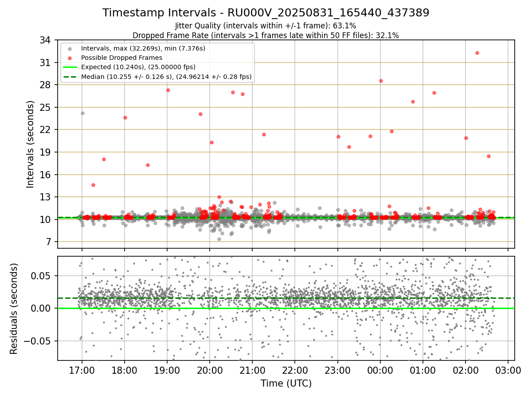The width and height of the screenshot is (532, 399).
Task: Select the plot title Timestamp Intervals - RU000V_20250831_165440_437389
Action: tap(266, 13)
